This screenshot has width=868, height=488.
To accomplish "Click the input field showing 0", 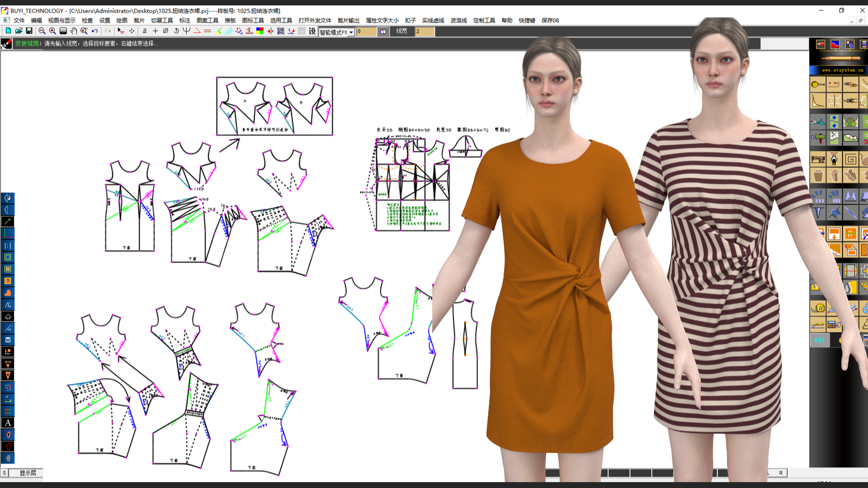I will coord(367,31).
